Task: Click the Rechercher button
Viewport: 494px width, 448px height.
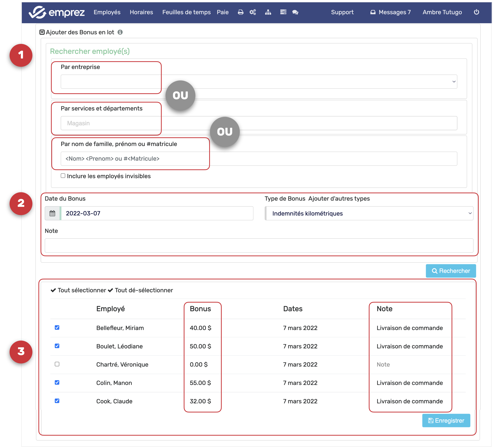Action: coord(451,271)
